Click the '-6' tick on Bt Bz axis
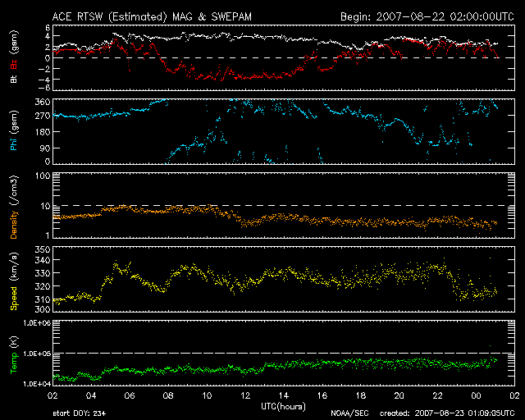 pos(44,88)
